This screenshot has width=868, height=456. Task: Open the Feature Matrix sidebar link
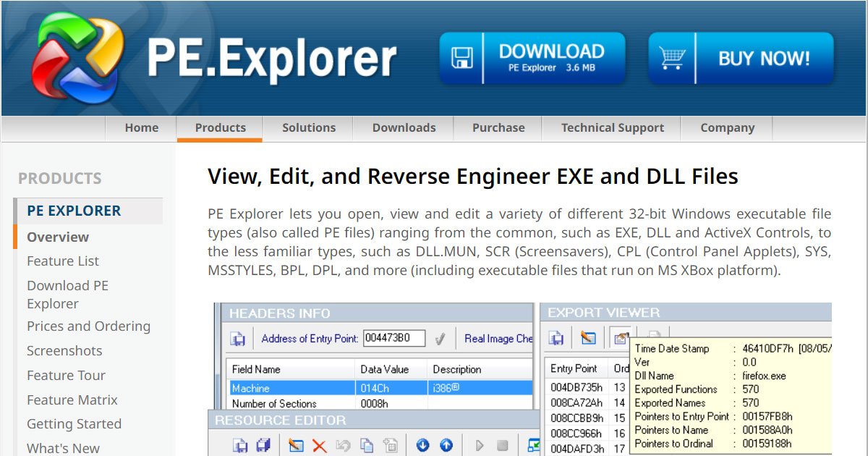tap(72, 400)
